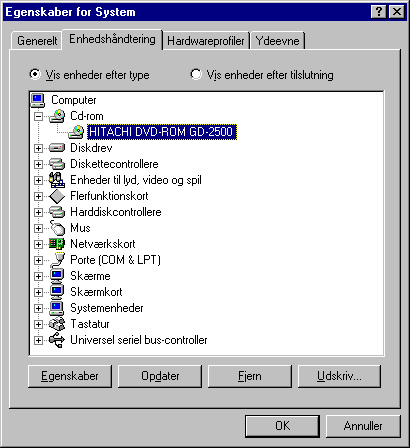This screenshot has width=410, height=448.
Task: Select Vis enheder efter type radio button
Action: 35,74
